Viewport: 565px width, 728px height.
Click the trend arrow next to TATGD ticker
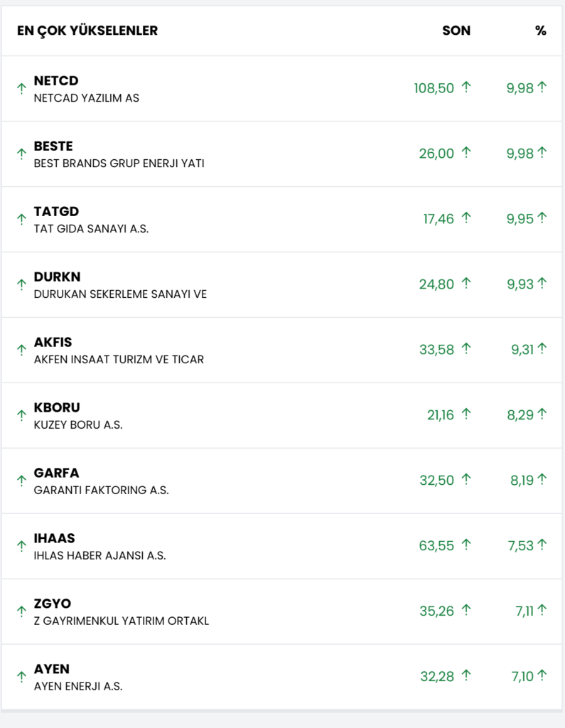pyautogui.click(x=21, y=220)
